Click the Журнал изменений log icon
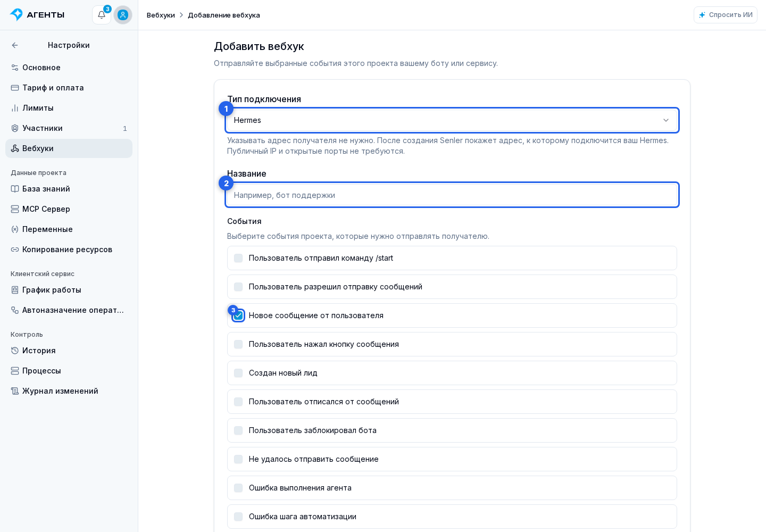This screenshot has width=766, height=532. click(15, 391)
